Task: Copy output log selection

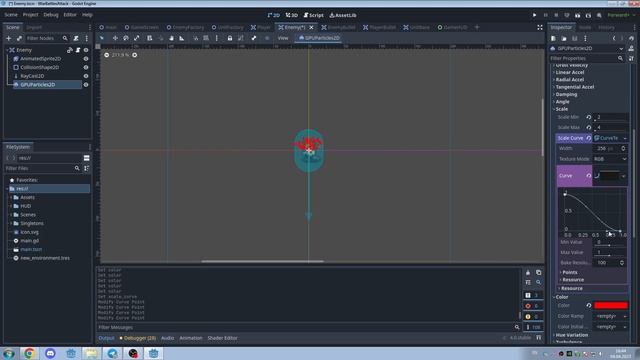Action: 538,273
